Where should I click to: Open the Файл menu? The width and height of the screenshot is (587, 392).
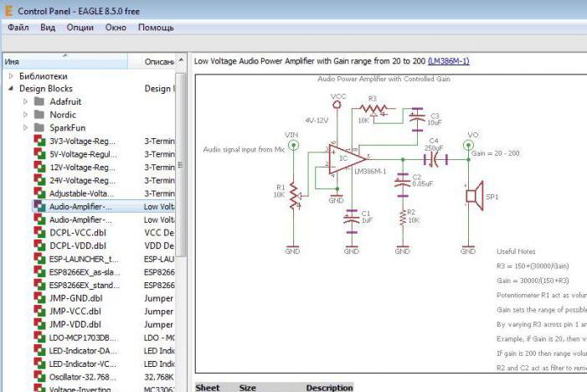[x=18, y=28]
